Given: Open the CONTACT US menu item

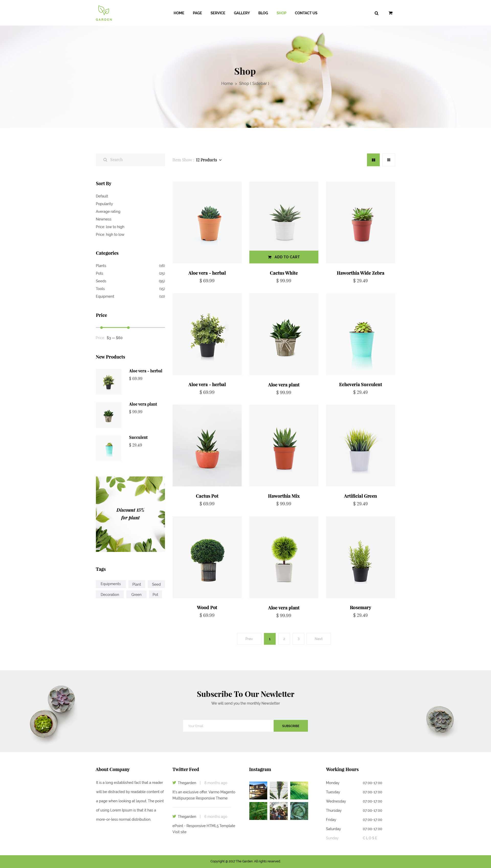Looking at the screenshot, I should pyautogui.click(x=306, y=13).
